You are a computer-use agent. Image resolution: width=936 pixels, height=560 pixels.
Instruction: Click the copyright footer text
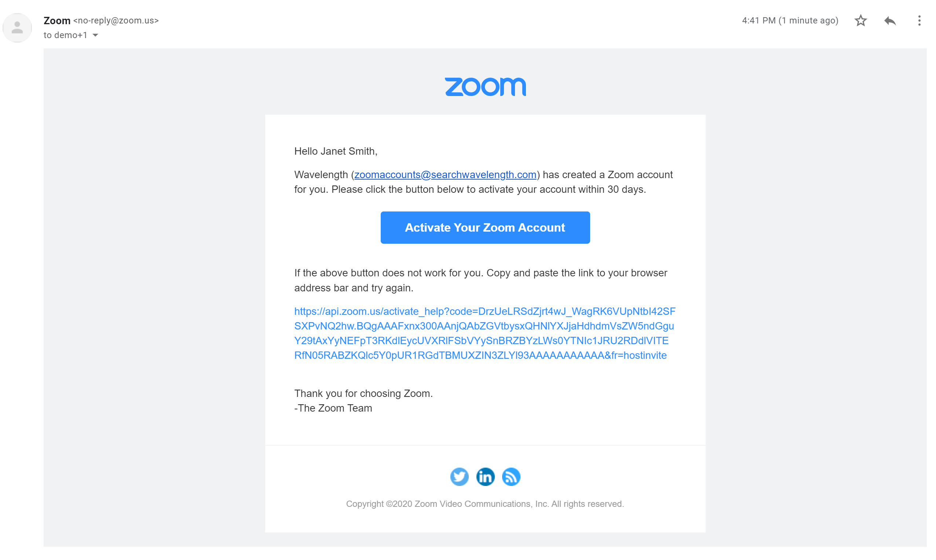485,504
